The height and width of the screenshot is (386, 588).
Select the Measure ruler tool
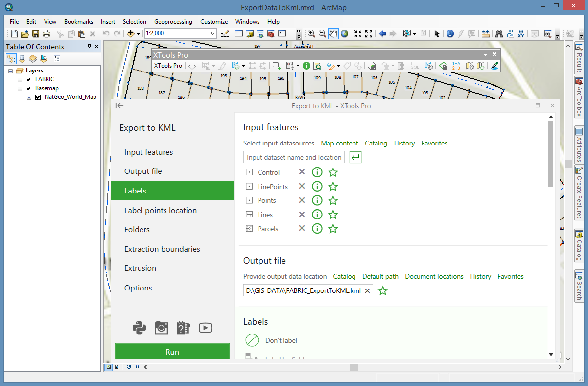coord(486,34)
